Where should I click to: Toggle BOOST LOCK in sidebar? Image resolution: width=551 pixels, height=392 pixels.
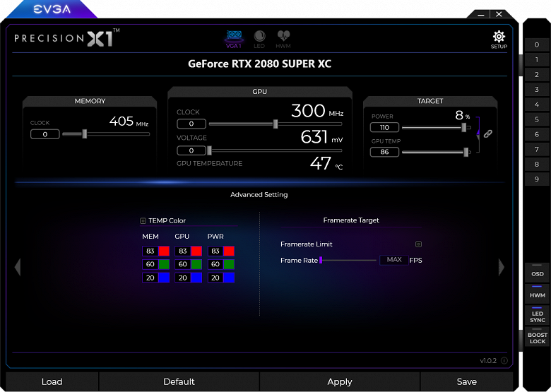(x=537, y=336)
